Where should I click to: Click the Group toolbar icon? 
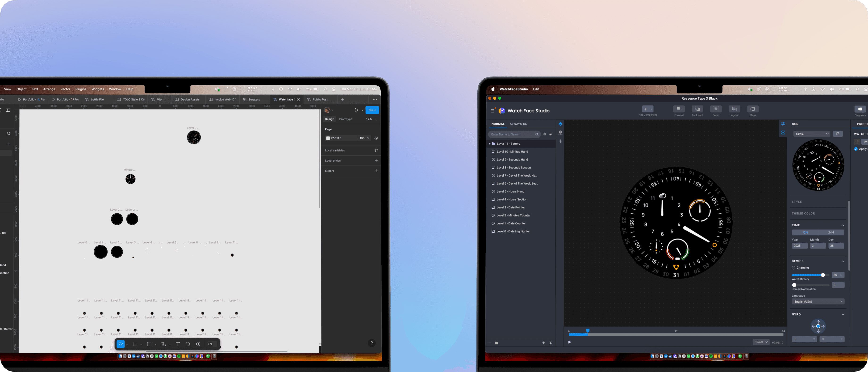pyautogui.click(x=716, y=109)
